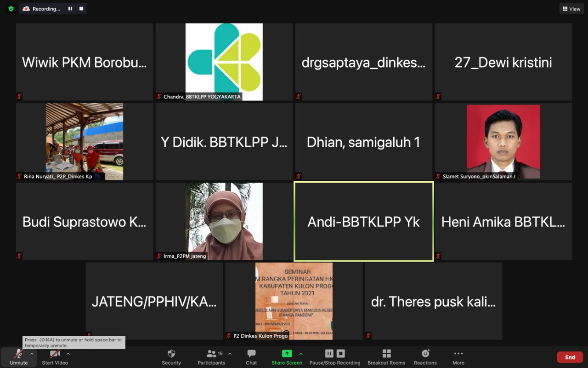
Task: Open the Participants panel
Action: [x=211, y=357]
